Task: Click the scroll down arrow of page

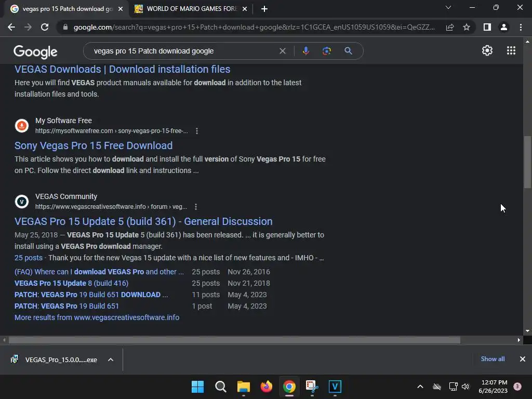Action: click(x=527, y=331)
